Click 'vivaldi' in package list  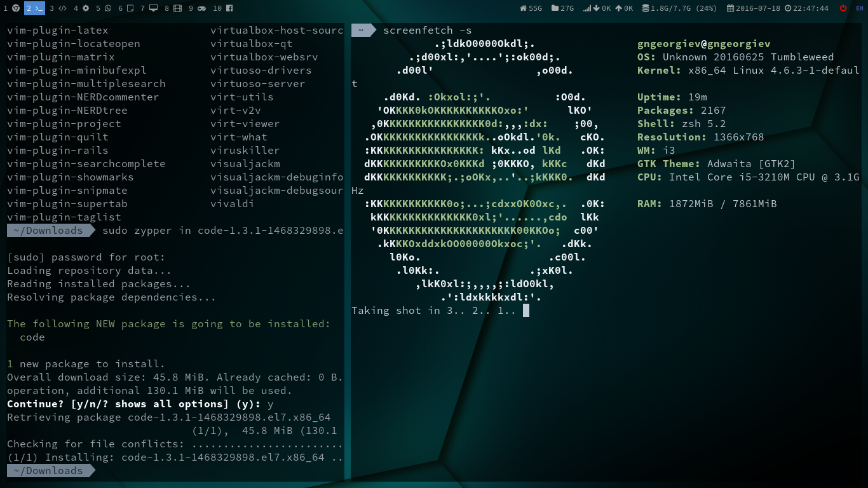(233, 204)
